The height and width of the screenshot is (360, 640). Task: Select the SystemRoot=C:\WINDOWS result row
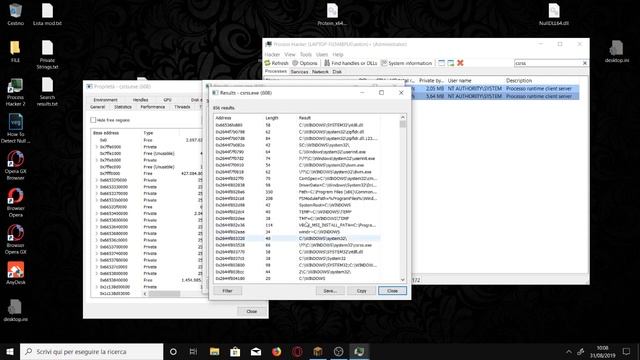[296, 205]
